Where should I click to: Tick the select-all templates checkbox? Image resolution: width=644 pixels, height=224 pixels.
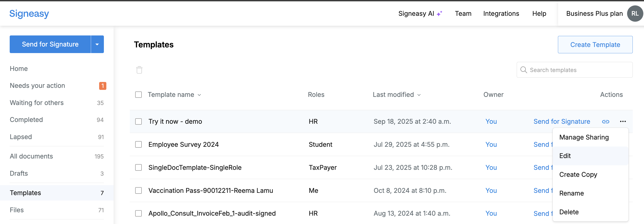[138, 95]
